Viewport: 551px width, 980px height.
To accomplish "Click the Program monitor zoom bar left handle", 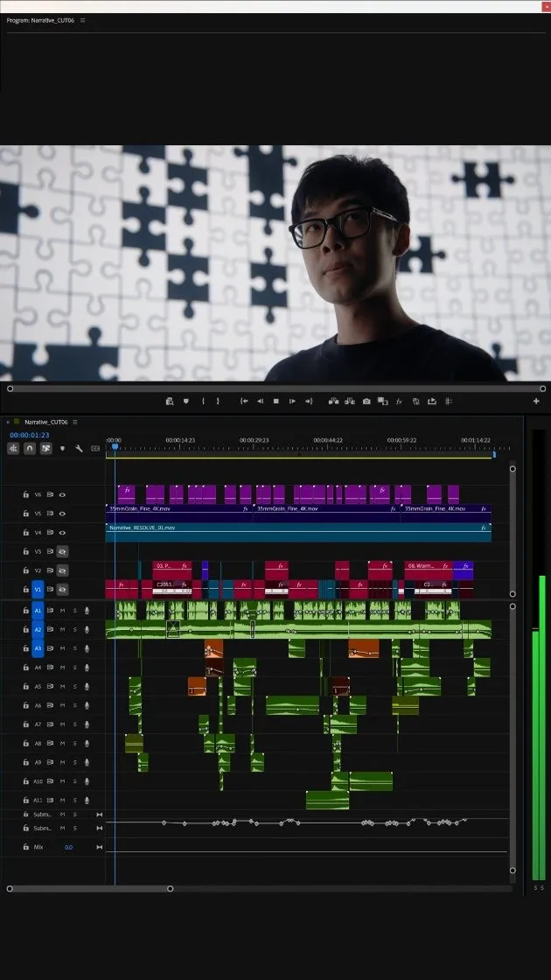I will point(10,388).
